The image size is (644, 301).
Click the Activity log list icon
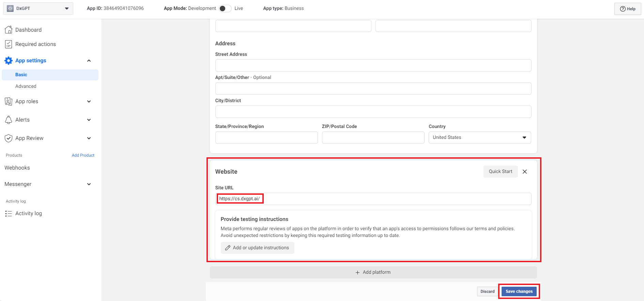(9, 213)
